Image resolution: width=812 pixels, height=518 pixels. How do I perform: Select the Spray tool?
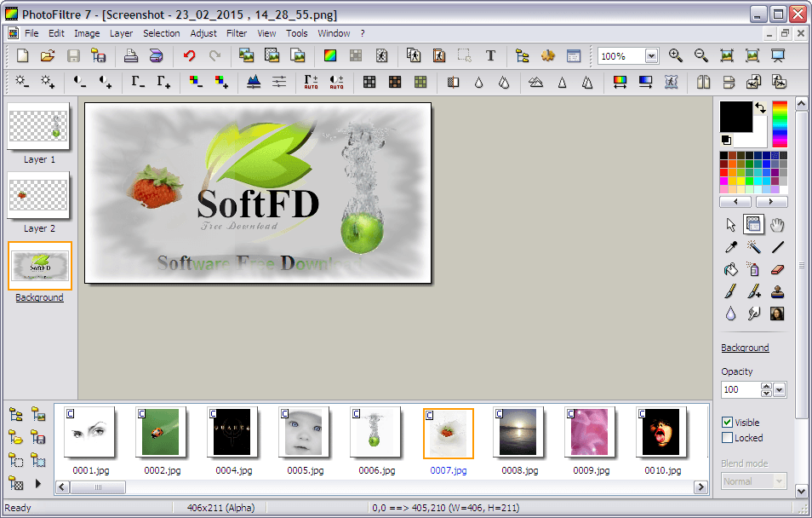pyautogui.click(x=754, y=269)
